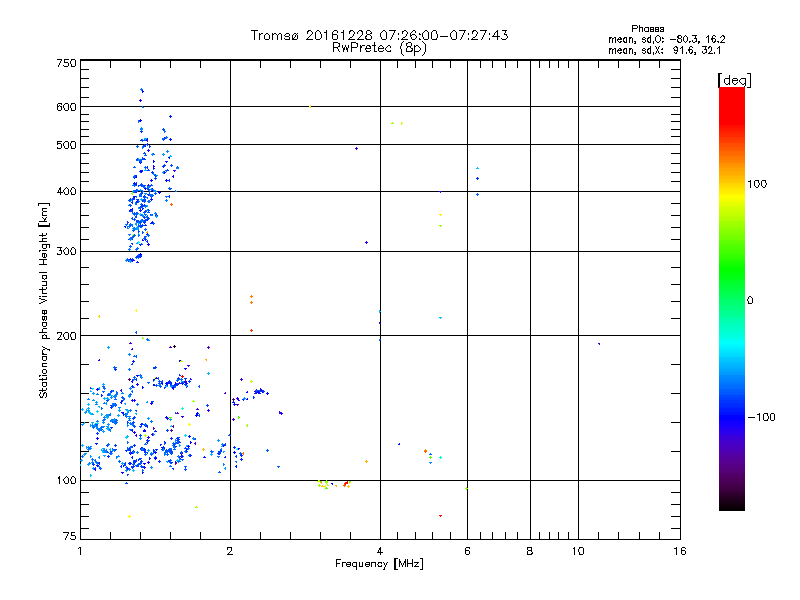Click the y-axis tick label '500'

point(66,145)
